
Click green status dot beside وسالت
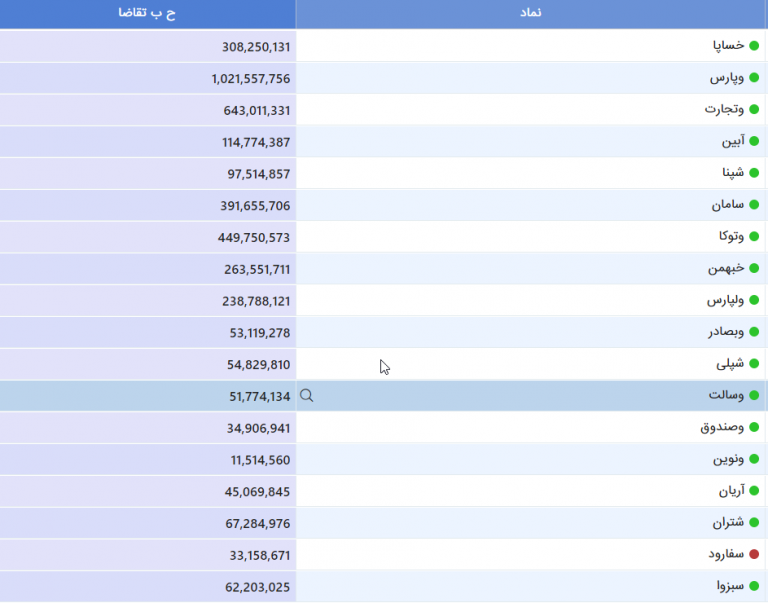point(754,395)
